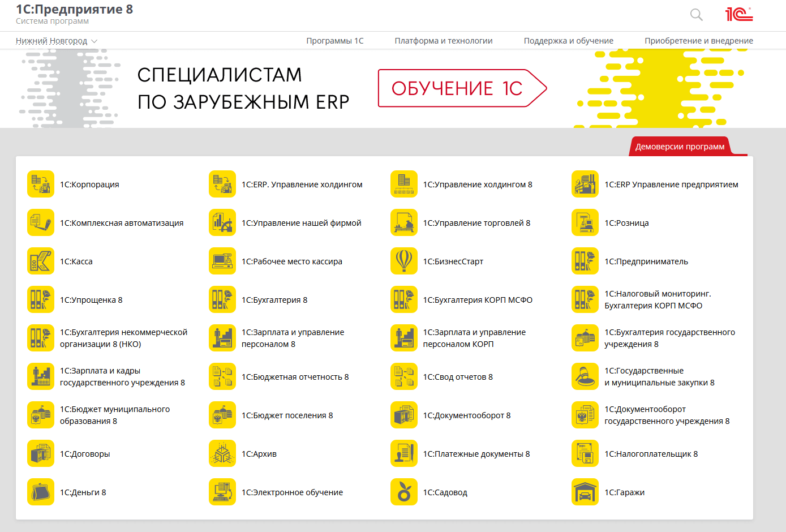Open the 1С:Электронное обучение icon
Viewport: 786px width, 532px height.
(222, 492)
